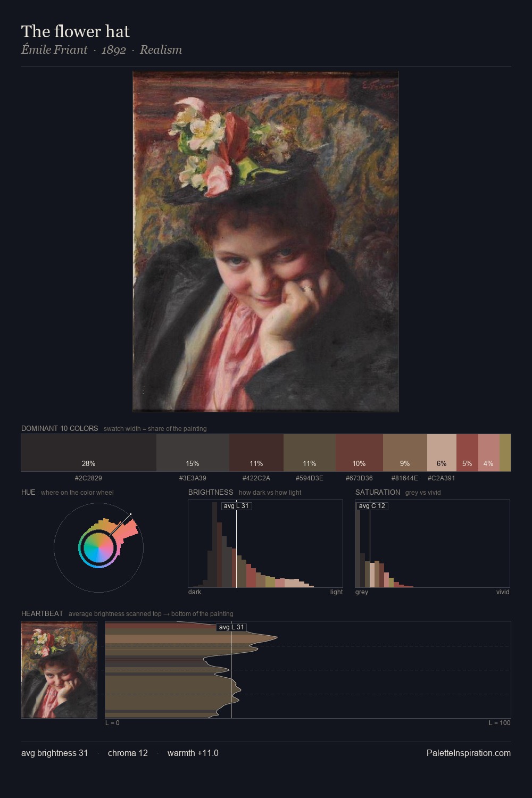Select the 4% pink swatch
532x798 pixels.
click(489, 453)
